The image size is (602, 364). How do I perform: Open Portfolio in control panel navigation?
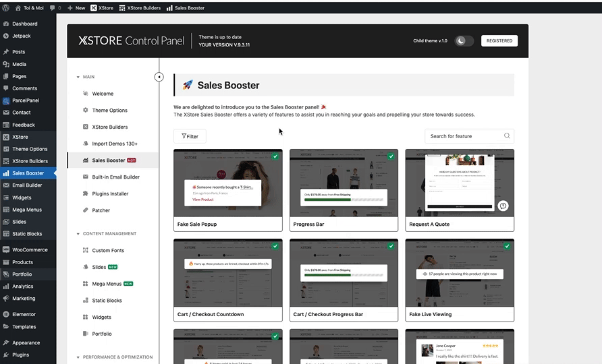(x=102, y=334)
